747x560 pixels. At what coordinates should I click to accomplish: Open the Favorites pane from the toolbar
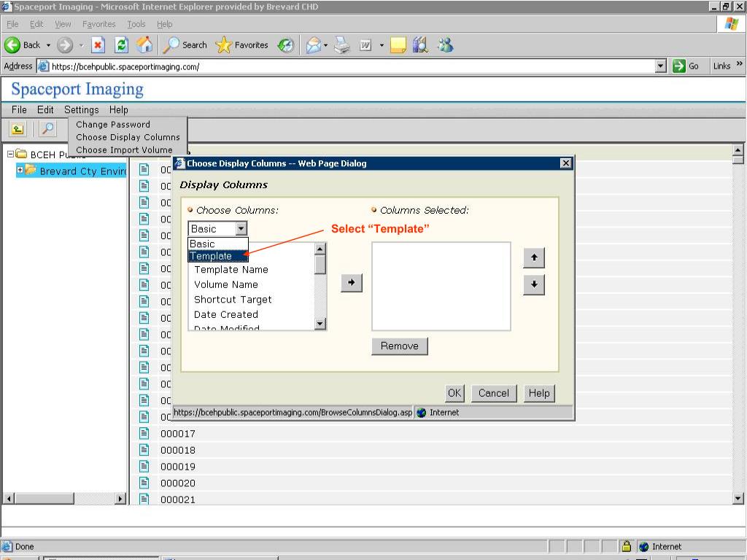(x=242, y=45)
